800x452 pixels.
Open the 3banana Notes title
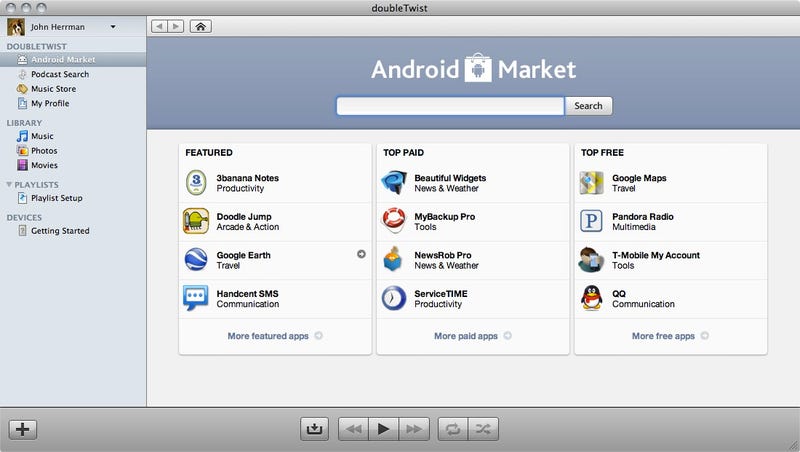247,178
